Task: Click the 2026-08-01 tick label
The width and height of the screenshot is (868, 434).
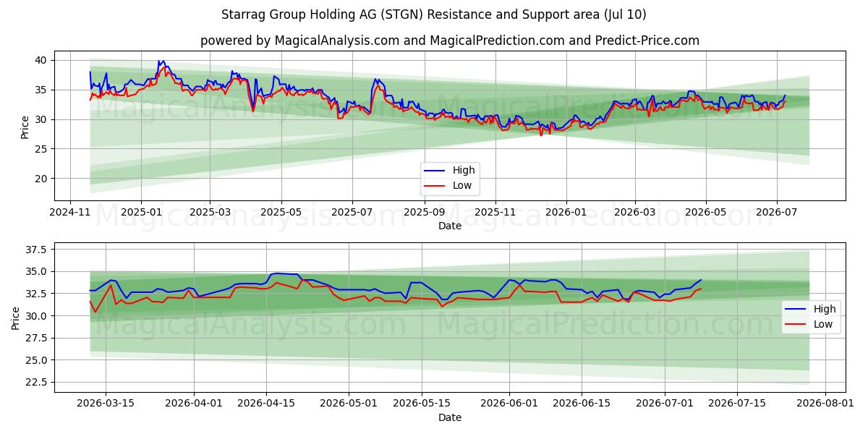Action: 825,404
